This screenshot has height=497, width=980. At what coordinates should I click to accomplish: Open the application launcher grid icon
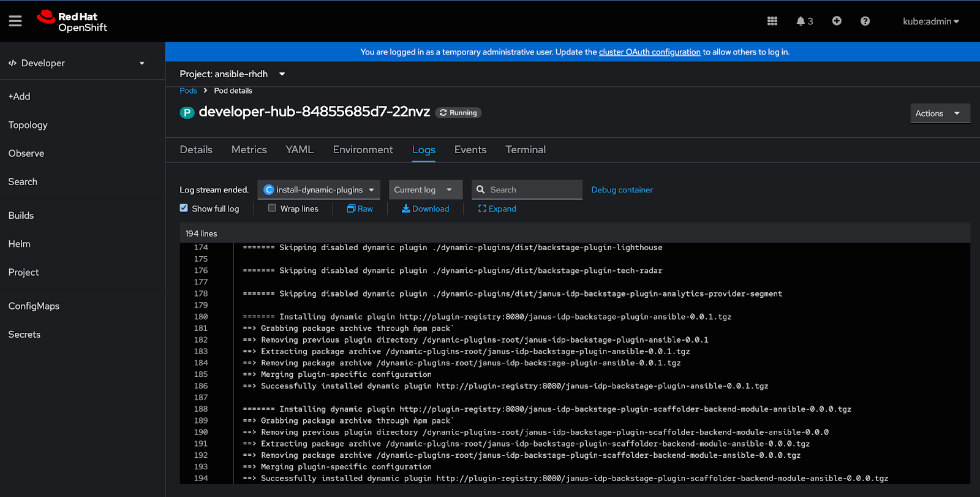click(x=772, y=21)
